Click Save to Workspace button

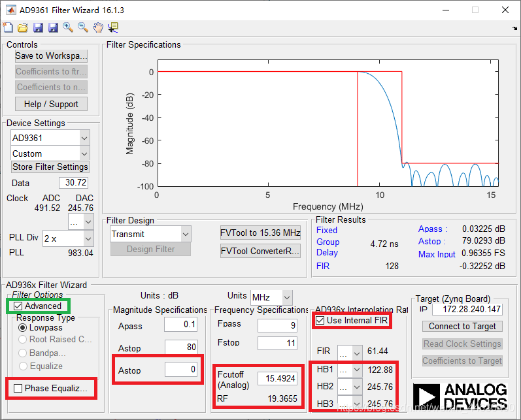click(51, 56)
